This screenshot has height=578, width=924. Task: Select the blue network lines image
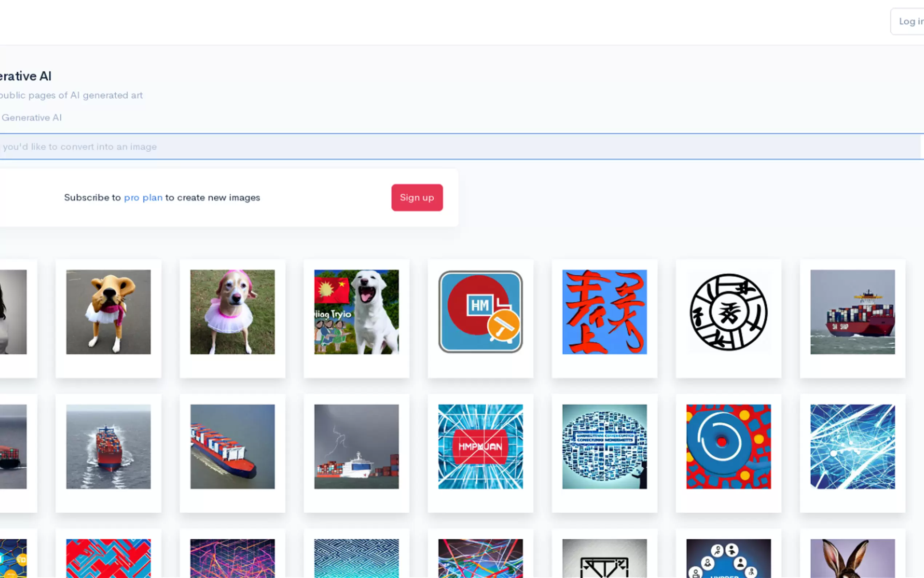(853, 447)
